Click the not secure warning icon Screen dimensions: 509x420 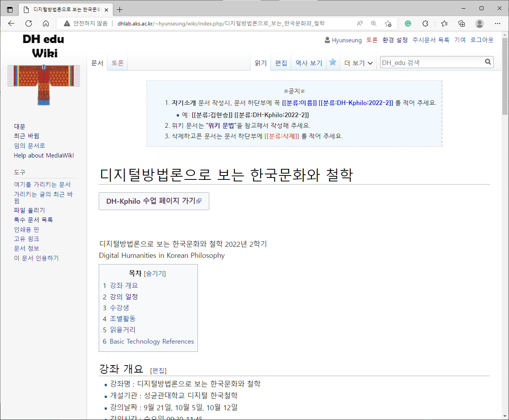(x=67, y=24)
